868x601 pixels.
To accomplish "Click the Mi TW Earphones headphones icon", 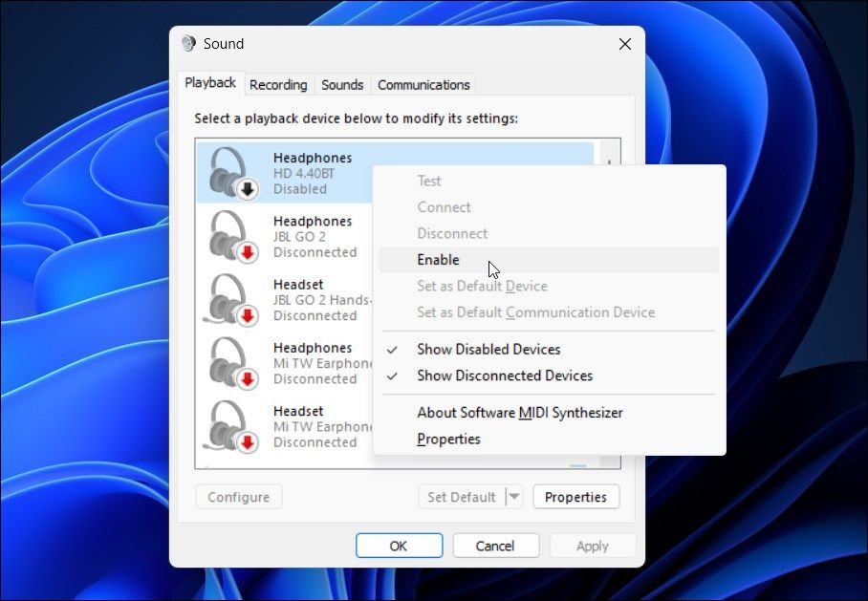I will point(229,362).
